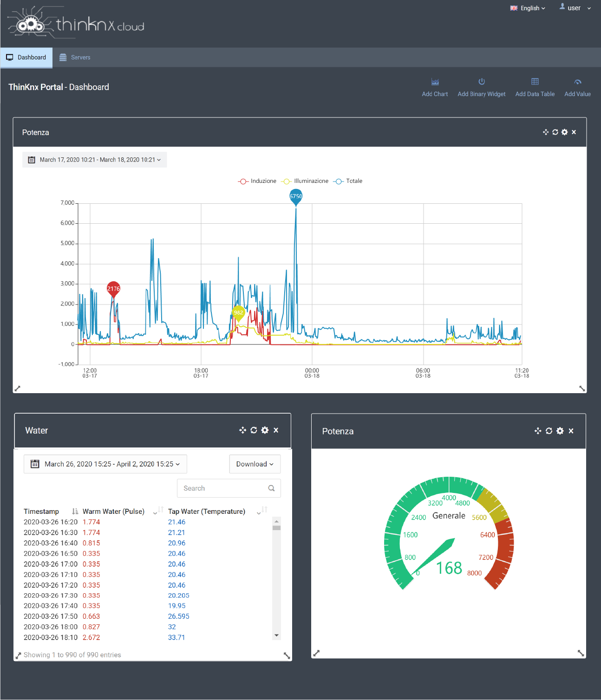601x700 pixels.
Task: Open the user account menu
Action: tap(575, 8)
